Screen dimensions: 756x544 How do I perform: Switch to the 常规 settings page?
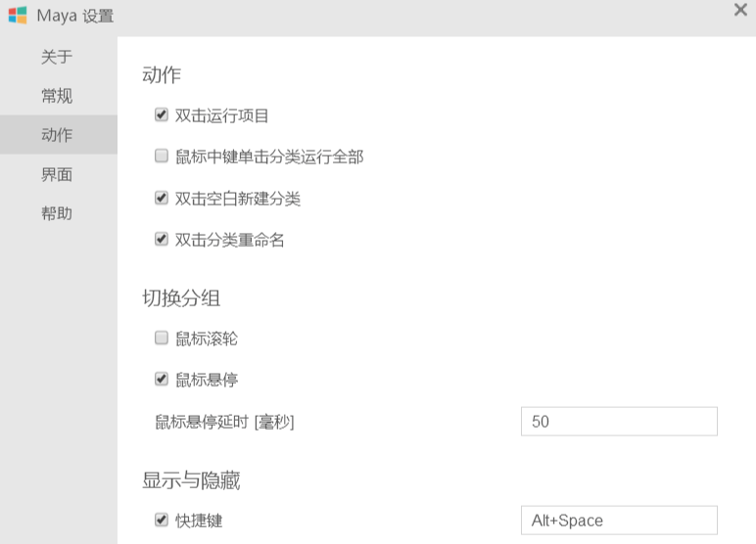coord(57,96)
